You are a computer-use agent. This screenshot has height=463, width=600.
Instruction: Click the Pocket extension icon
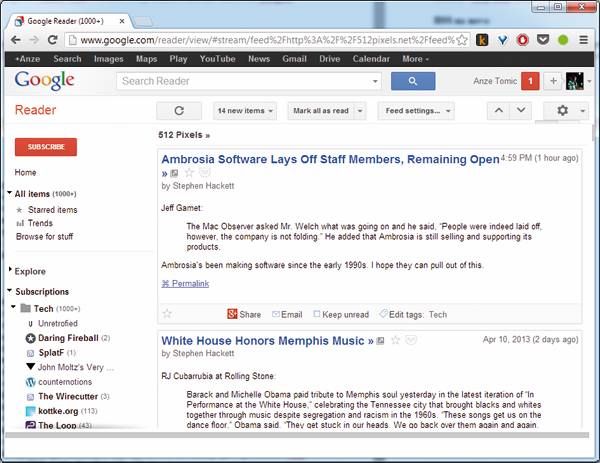tap(543, 39)
